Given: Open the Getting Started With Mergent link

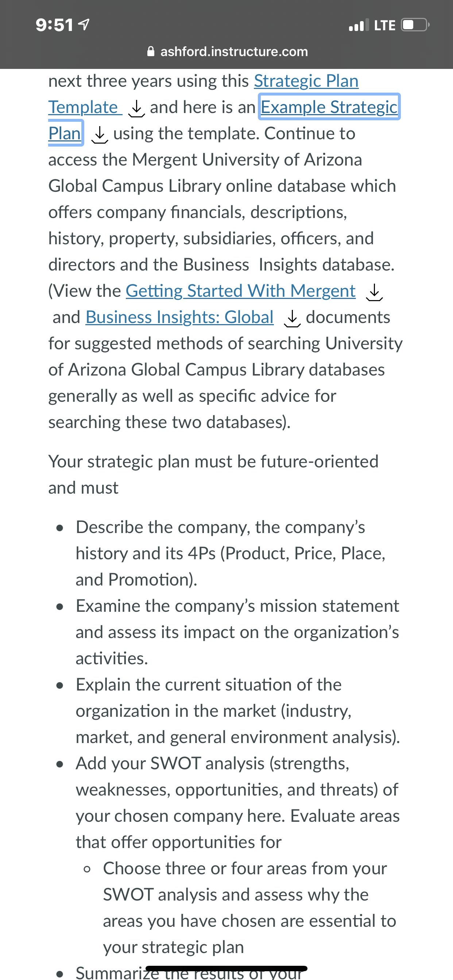Looking at the screenshot, I should pos(241,291).
